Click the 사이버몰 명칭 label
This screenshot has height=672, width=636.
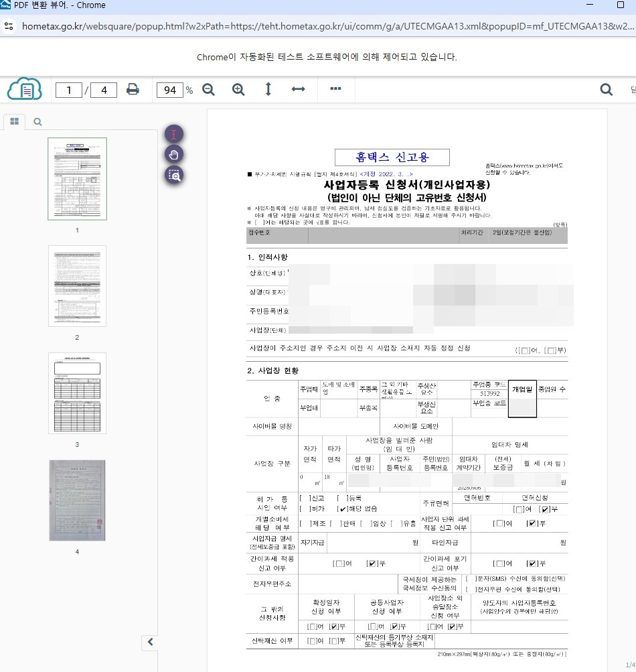[272, 426]
